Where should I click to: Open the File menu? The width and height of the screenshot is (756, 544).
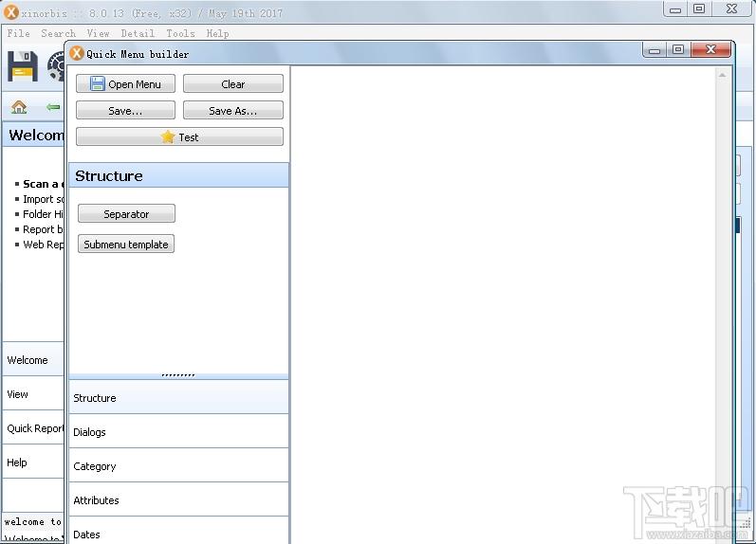click(18, 33)
